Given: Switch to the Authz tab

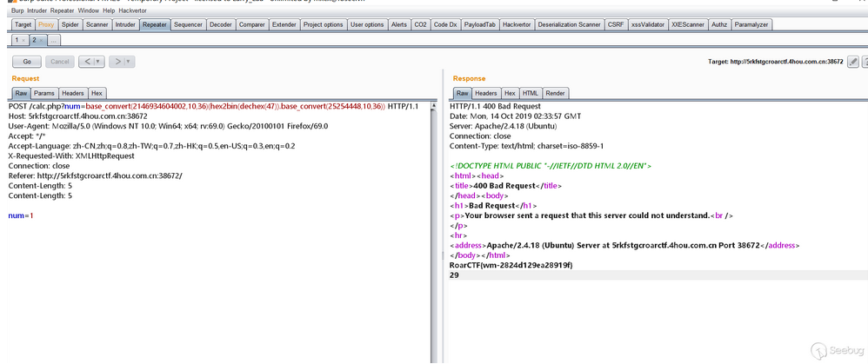Looking at the screenshot, I should point(719,24).
